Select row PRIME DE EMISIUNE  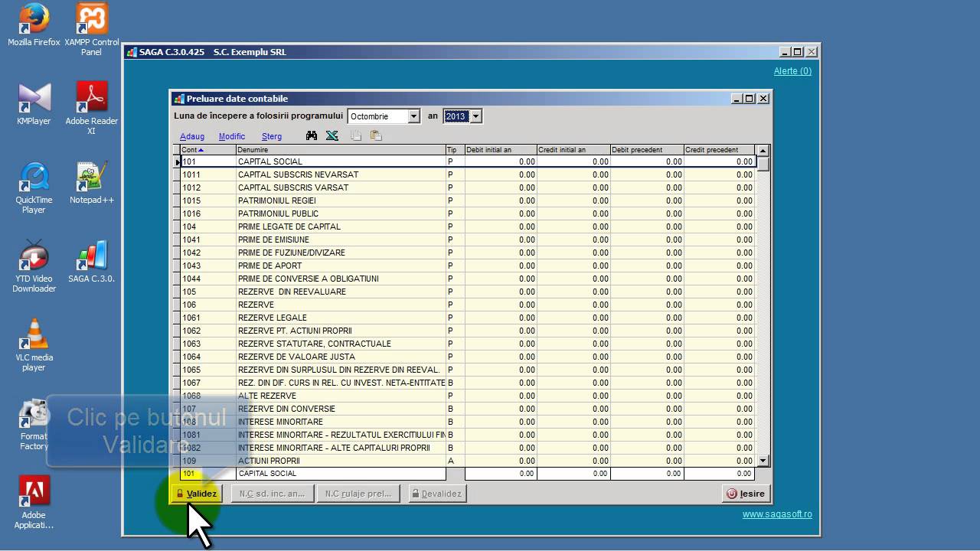[x=464, y=240]
